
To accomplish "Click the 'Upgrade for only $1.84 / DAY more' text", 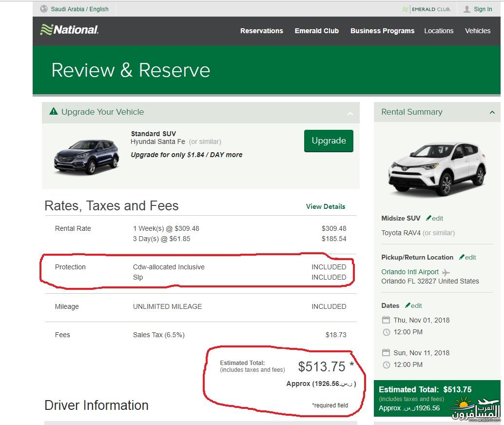I will pyautogui.click(x=186, y=155).
